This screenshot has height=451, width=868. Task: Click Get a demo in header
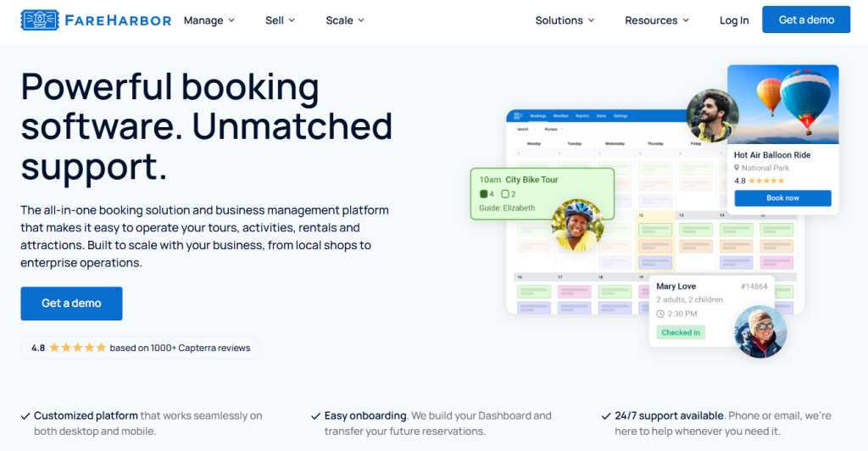pos(806,19)
